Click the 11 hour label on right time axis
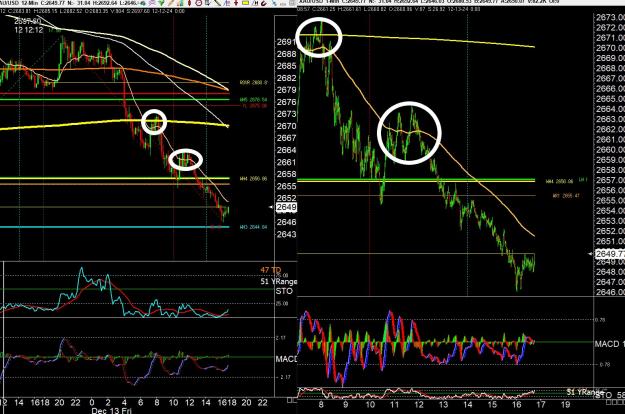Viewport: 625px width, 414px height. point(394,405)
